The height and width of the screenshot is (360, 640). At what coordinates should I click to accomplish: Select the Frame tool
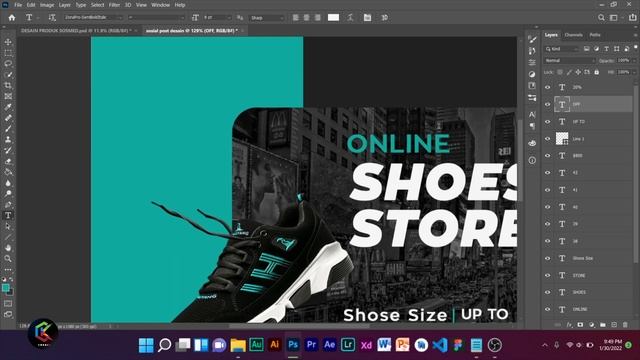point(8,96)
